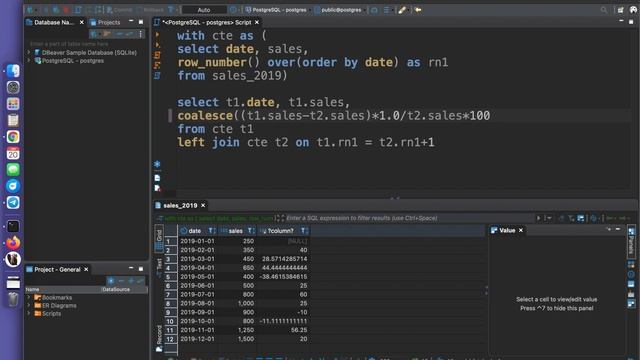Execute SQL statement using the top gutter arrow
Image resolution: width=640 pixels, height=360 pixels.
click(x=158, y=35)
